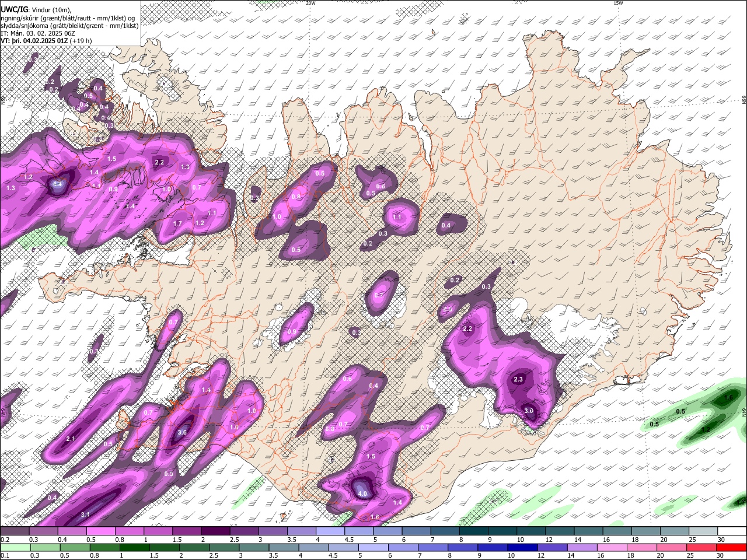The width and height of the screenshot is (747, 560).
Task: Pick the white legend swatch labeled 30
Action: (732, 531)
